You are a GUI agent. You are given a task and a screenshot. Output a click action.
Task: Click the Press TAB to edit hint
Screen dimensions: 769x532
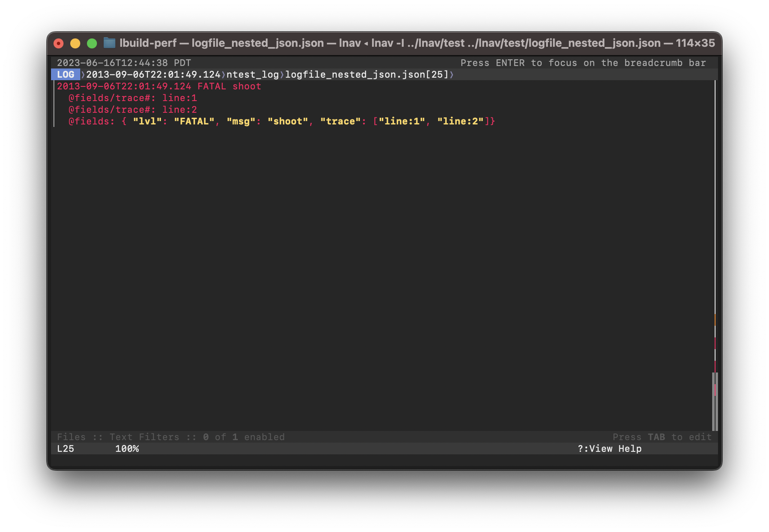point(662,437)
